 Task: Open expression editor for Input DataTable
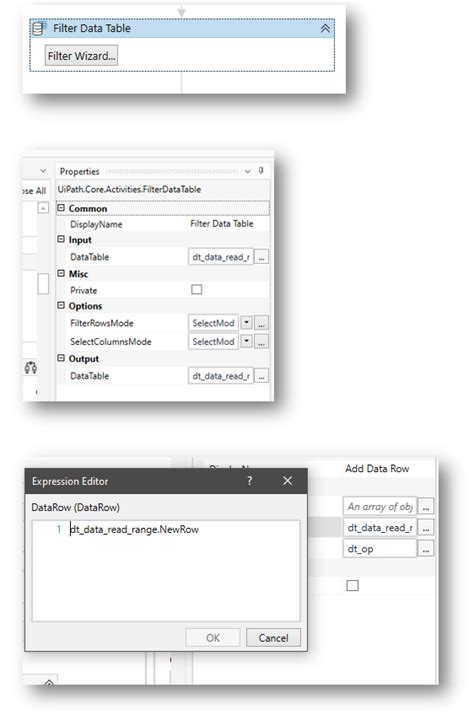click(261, 257)
